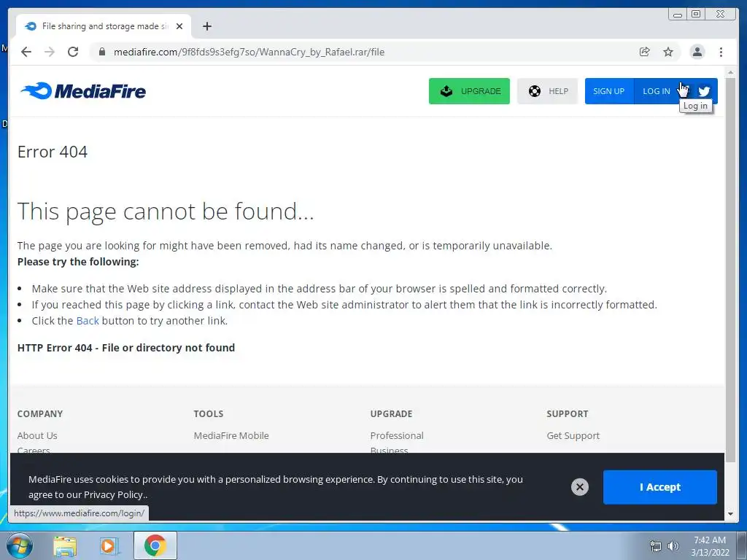The image size is (747, 560).
Task: Open Windows Media Player from taskbar
Action: pyautogui.click(x=109, y=545)
